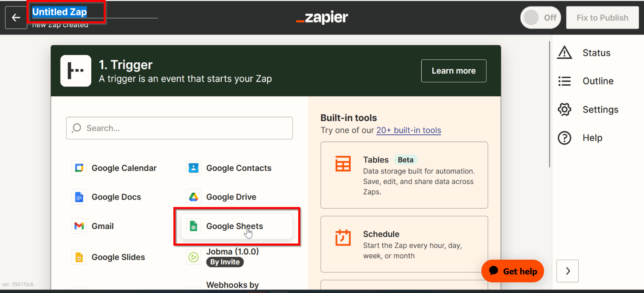Select the Jobma app icon
The height and width of the screenshot is (293, 644).
(194, 257)
